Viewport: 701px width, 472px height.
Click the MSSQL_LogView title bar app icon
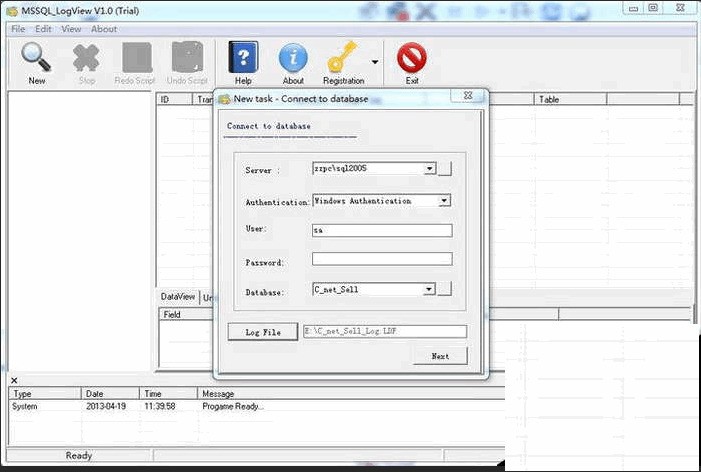[x=12, y=11]
